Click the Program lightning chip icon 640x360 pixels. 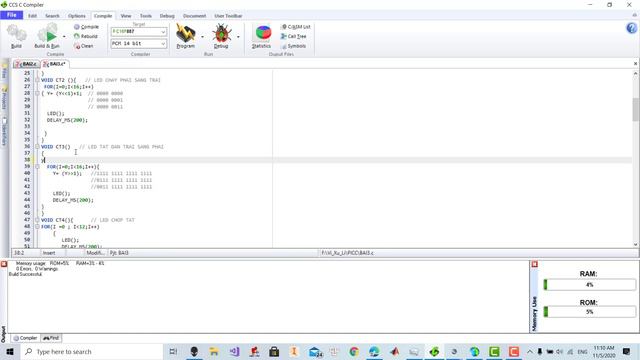click(185, 33)
